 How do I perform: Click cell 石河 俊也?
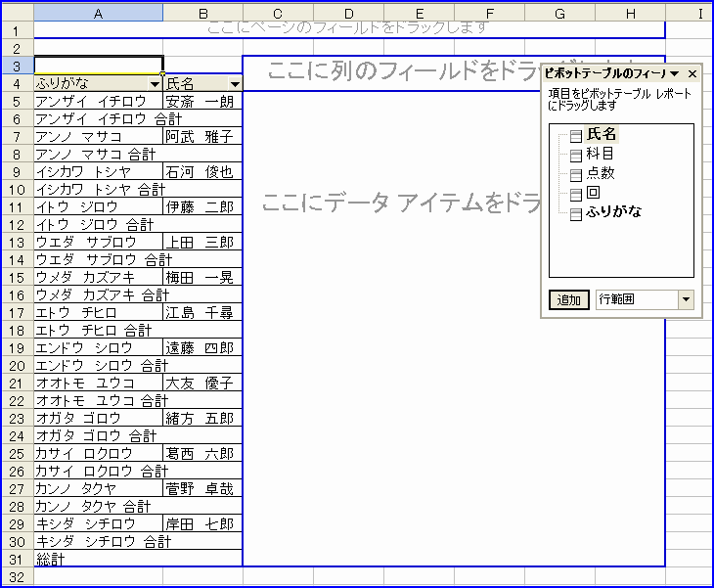[x=202, y=172]
